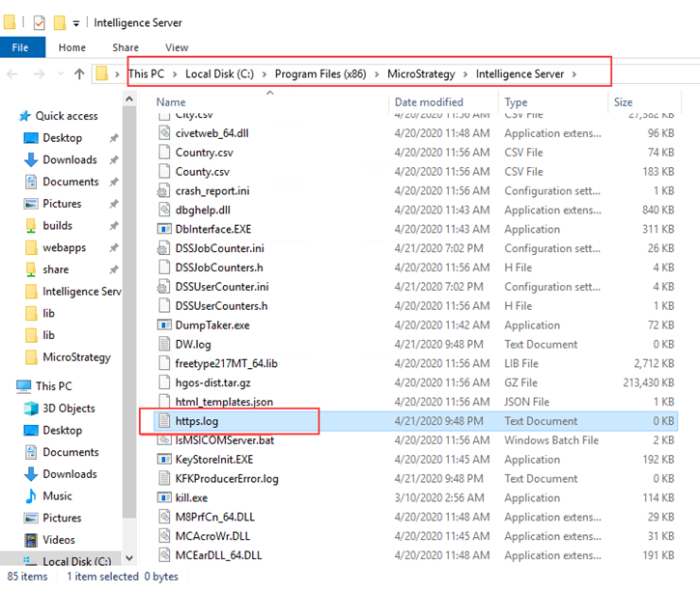Image resolution: width=700 pixels, height=593 pixels.
Task: Select the KFKProducerError.log file
Action: pos(227,478)
